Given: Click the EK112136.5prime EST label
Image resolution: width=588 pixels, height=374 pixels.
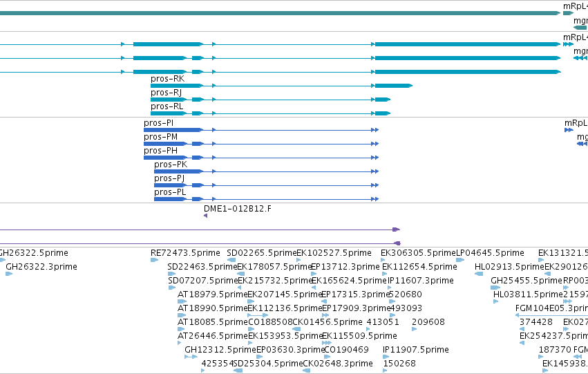Looking at the screenshot, I should pyautogui.click(x=285, y=309).
